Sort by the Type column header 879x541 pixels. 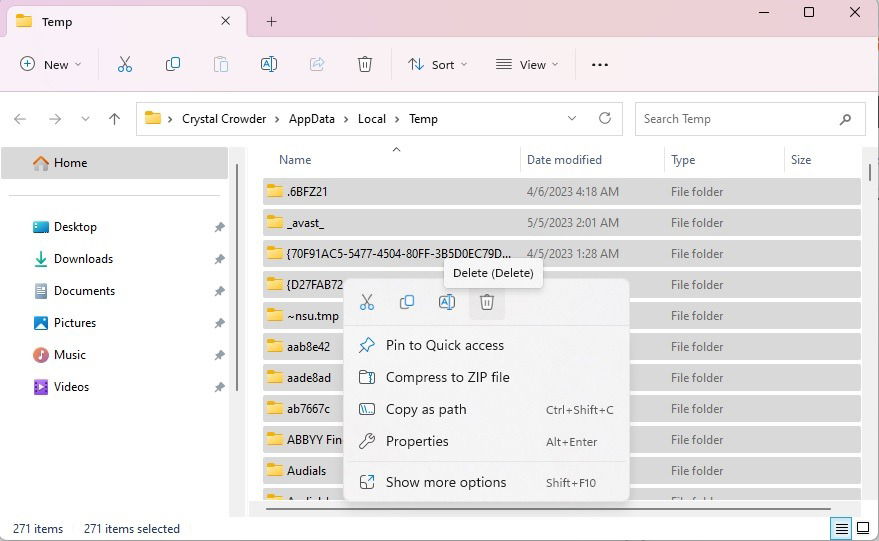point(683,160)
